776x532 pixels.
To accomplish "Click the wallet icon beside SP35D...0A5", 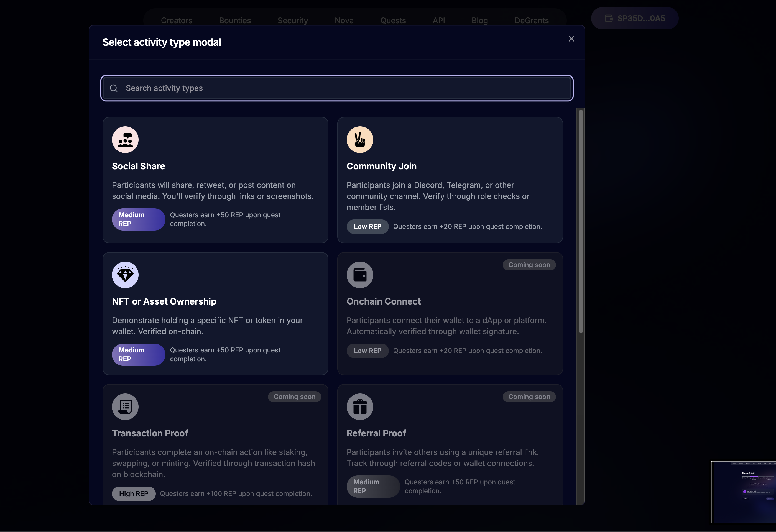I will click(x=609, y=18).
